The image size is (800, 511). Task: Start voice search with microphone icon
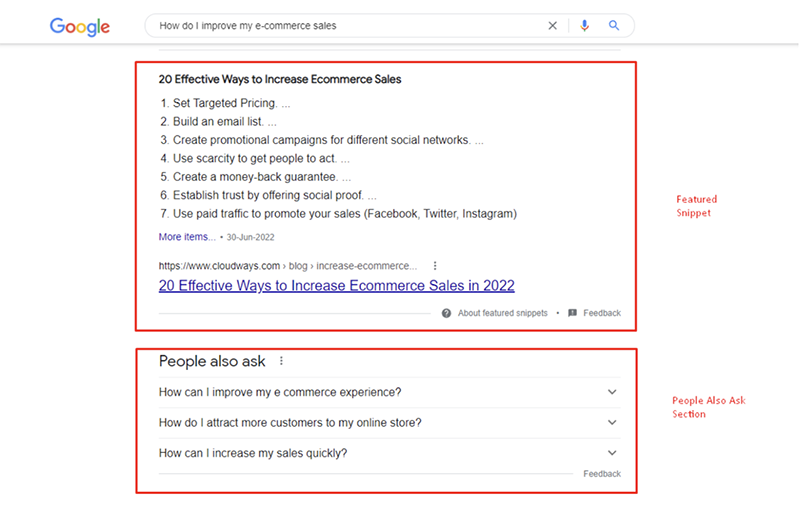(585, 26)
